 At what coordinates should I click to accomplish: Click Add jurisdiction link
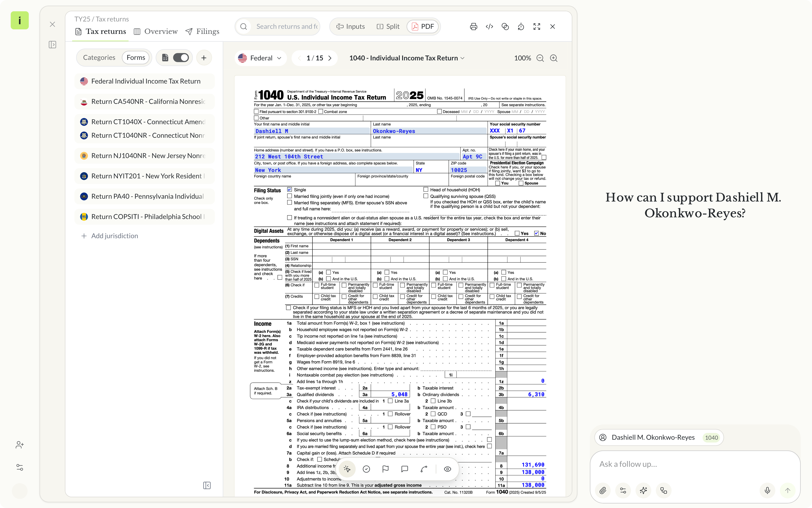point(109,236)
